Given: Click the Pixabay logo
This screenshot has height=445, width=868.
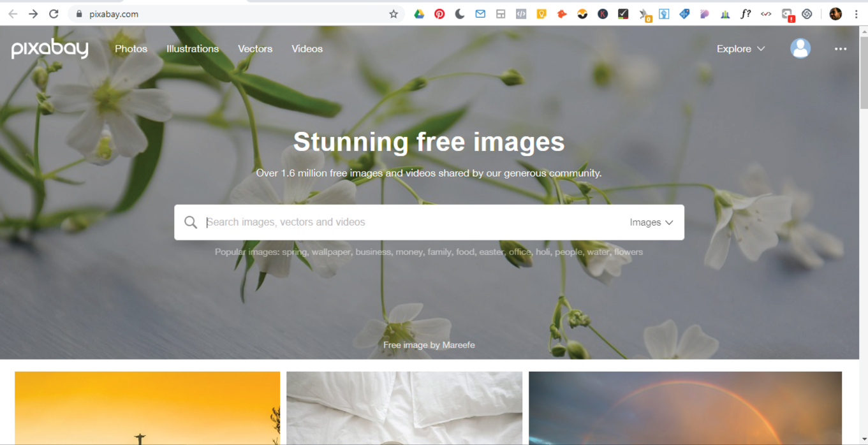Looking at the screenshot, I should point(50,48).
